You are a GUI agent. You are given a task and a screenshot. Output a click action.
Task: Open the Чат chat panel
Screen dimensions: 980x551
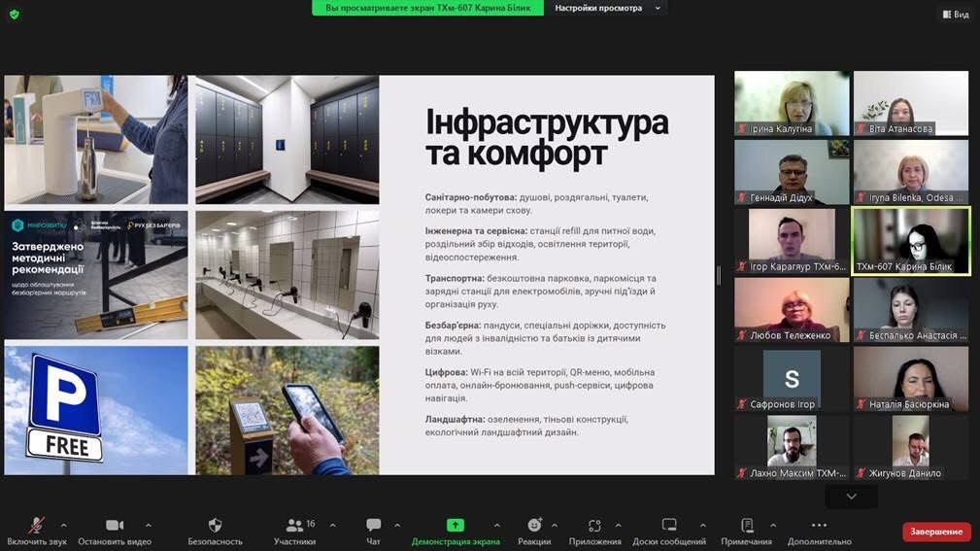(x=373, y=526)
